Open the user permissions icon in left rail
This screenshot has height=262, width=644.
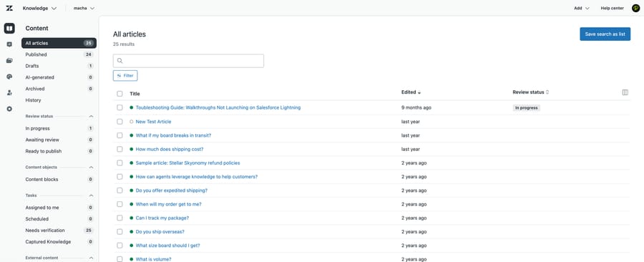[9, 93]
